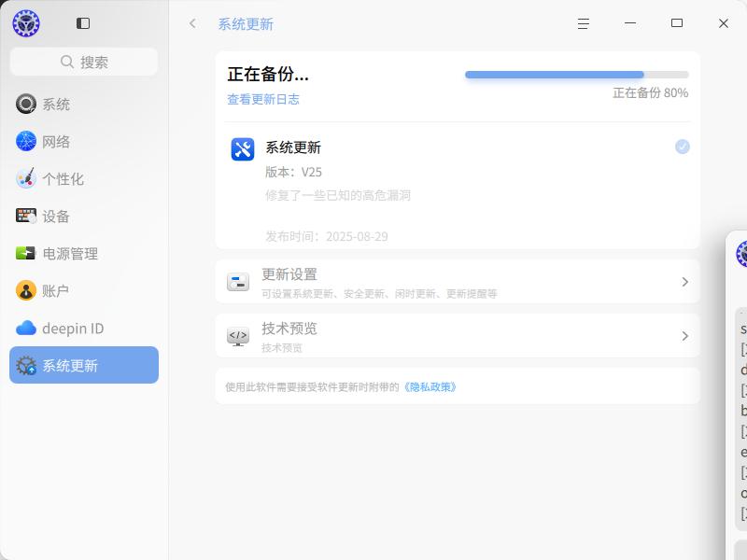The width and height of the screenshot is (747, 560).
Task: Click the backup progress bar
Action: click(x=576, y=75)
